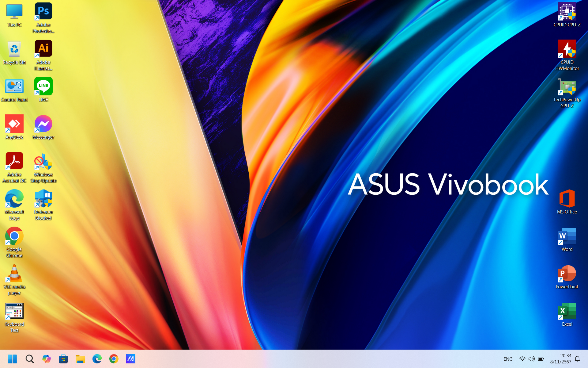Open Microsoft Store from the taskbar
Screen dimensions: 588x368
63,359
